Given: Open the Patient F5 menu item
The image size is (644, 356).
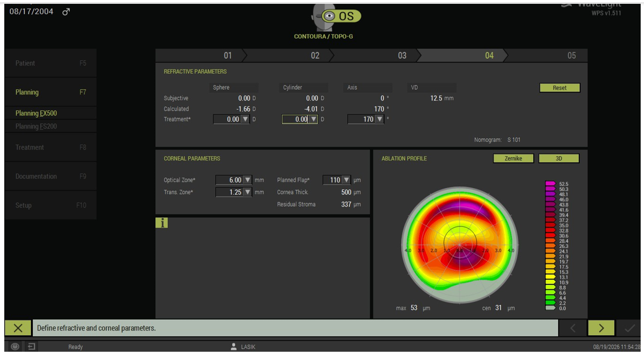Looking at the screenshot, I should (50, 63).
